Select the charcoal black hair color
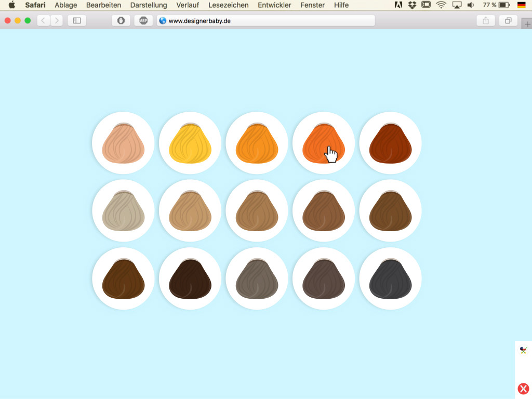 pos(391,278)
